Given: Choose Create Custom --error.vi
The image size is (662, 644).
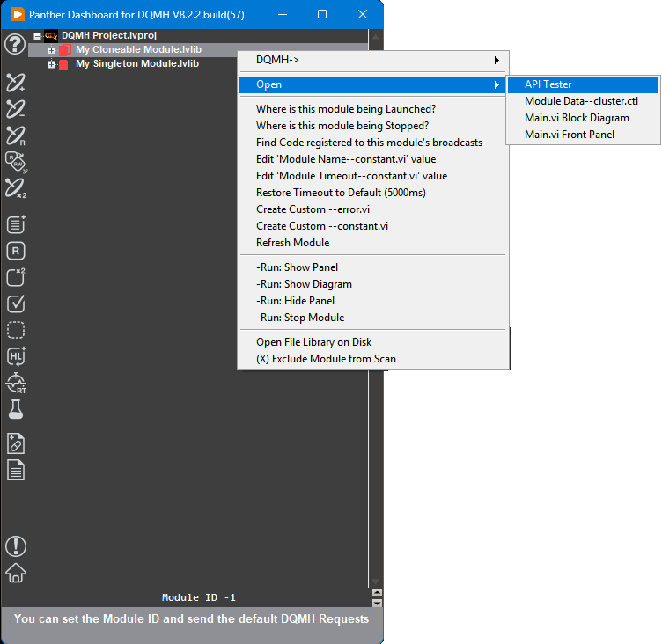Looking at the screenshot, I should (372, 209).
